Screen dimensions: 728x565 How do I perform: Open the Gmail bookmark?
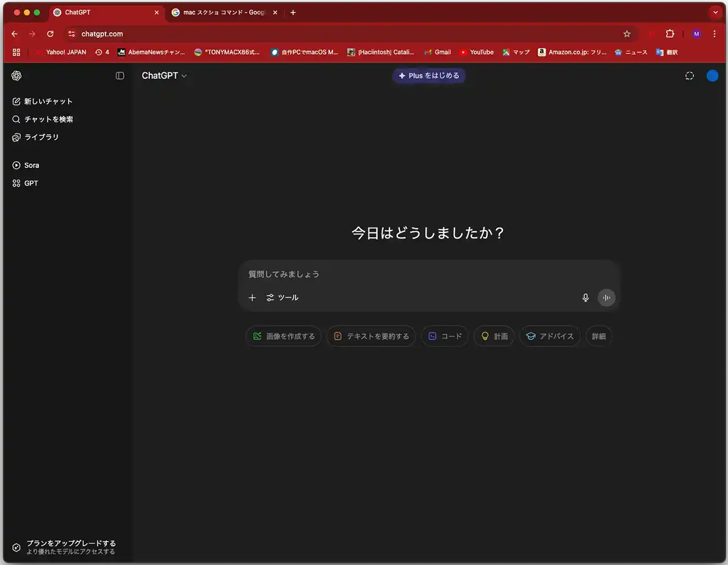[x=437, y=52]
